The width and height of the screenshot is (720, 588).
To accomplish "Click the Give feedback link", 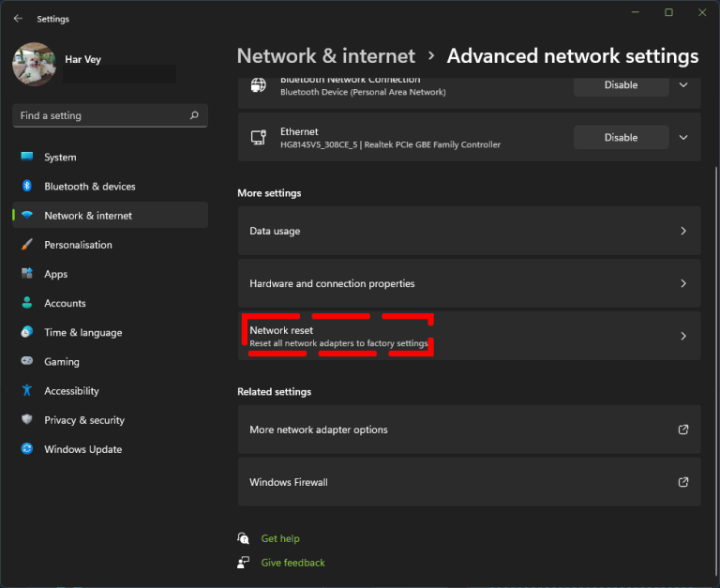I will (292, 563).
